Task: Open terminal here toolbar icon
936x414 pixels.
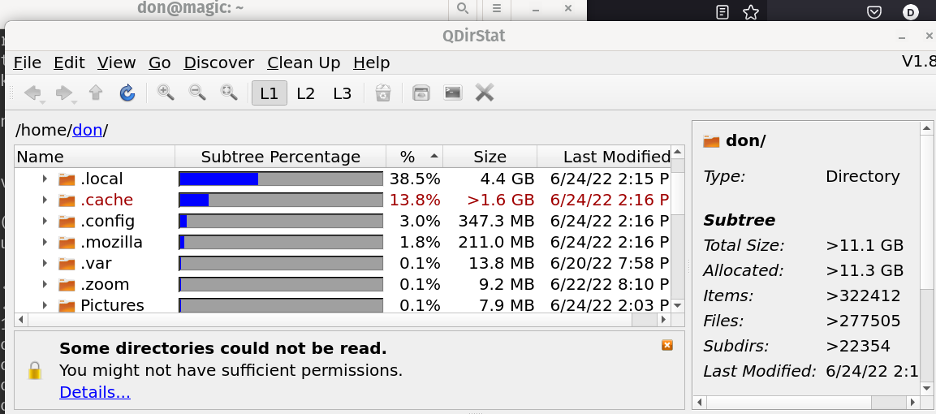Action: pos(453,93)
